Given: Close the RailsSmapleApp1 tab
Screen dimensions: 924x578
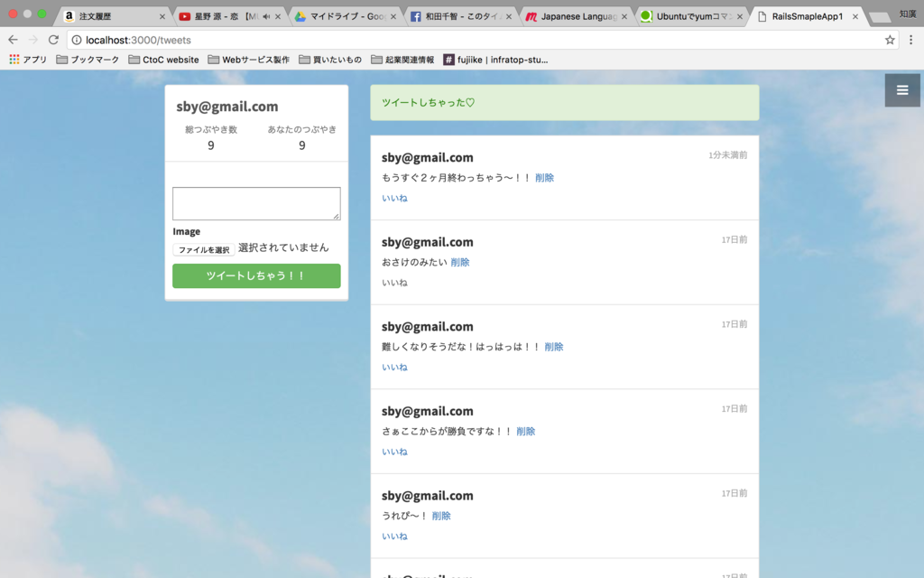Looking at the screenshot, I should pos(855,16).
